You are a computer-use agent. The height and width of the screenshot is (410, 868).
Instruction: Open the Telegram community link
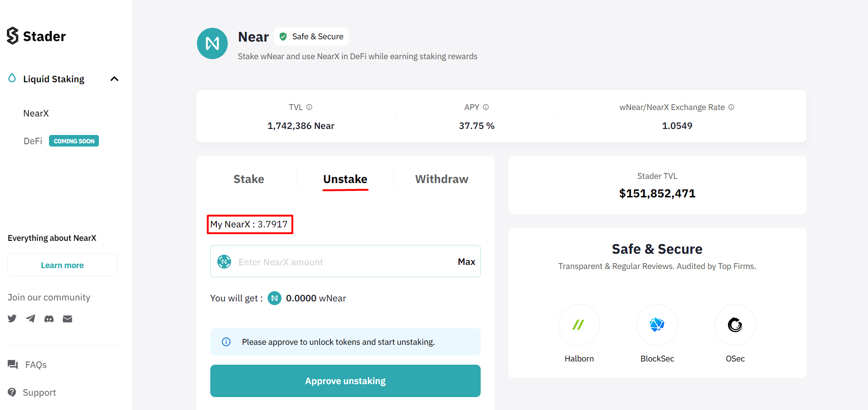coord(31,318)
